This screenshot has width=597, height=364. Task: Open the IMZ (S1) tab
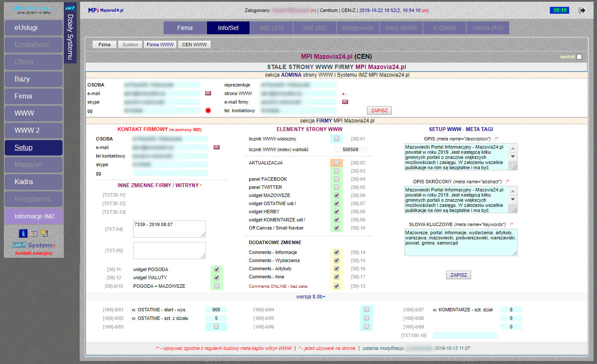[272, 28]
